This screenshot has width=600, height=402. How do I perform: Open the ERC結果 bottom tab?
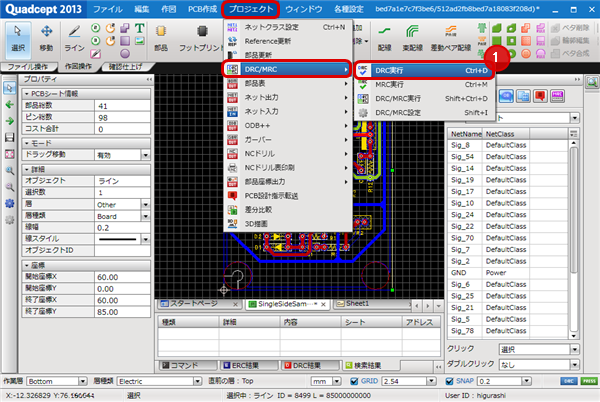tap(247, 365)
